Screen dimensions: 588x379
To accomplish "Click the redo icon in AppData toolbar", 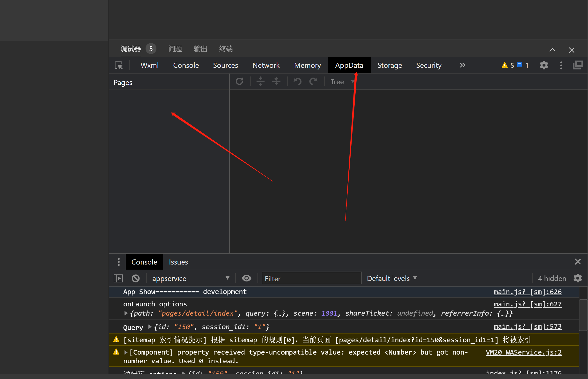I will 313,82.
